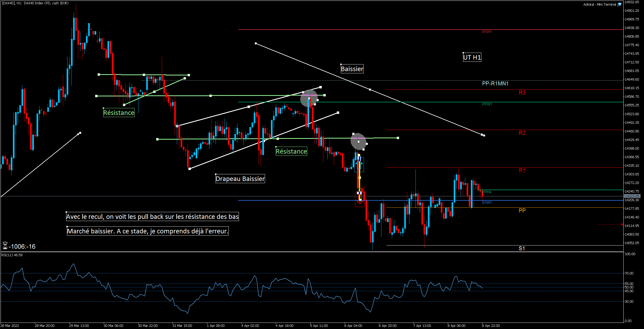Click the 'Avec le recul' annotation text
The height and width of the screenshot is (329, 644).
point(152,216)
